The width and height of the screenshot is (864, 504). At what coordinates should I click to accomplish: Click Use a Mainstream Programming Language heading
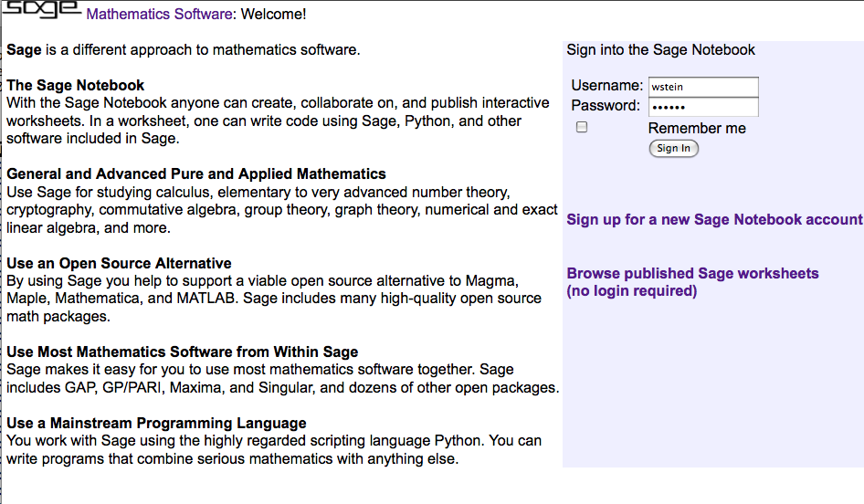tap(156, 424)
